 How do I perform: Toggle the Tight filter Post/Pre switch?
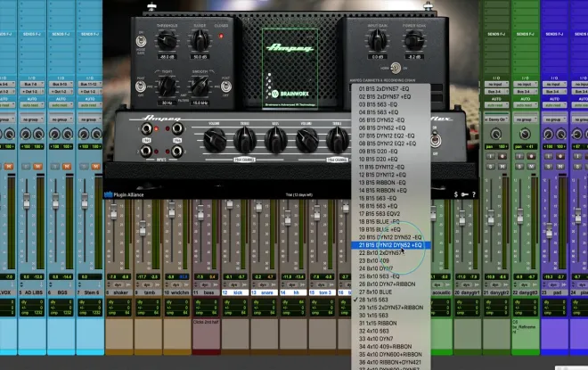141,86
